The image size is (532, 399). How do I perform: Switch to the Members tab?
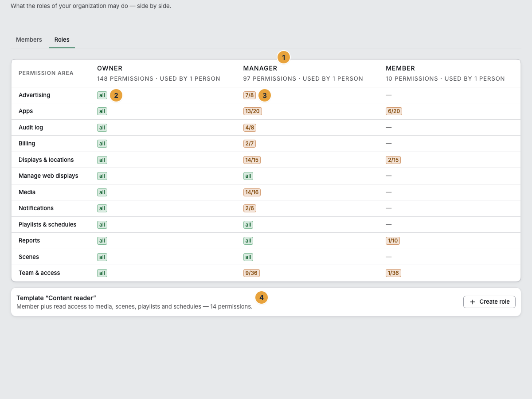pyautogui.click(x=29, y=39)
